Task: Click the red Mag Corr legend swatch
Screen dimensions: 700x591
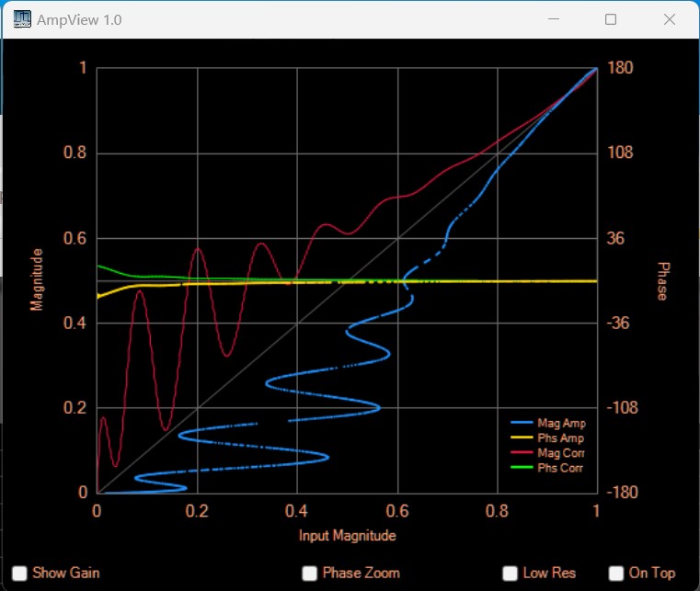Action: click(522, 452)
